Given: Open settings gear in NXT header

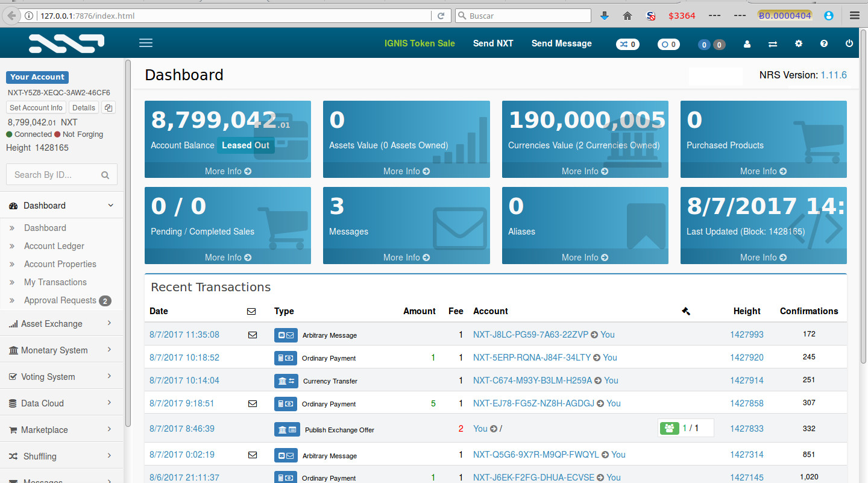Looking at the screenshot, I should click(x=799, y=44).
